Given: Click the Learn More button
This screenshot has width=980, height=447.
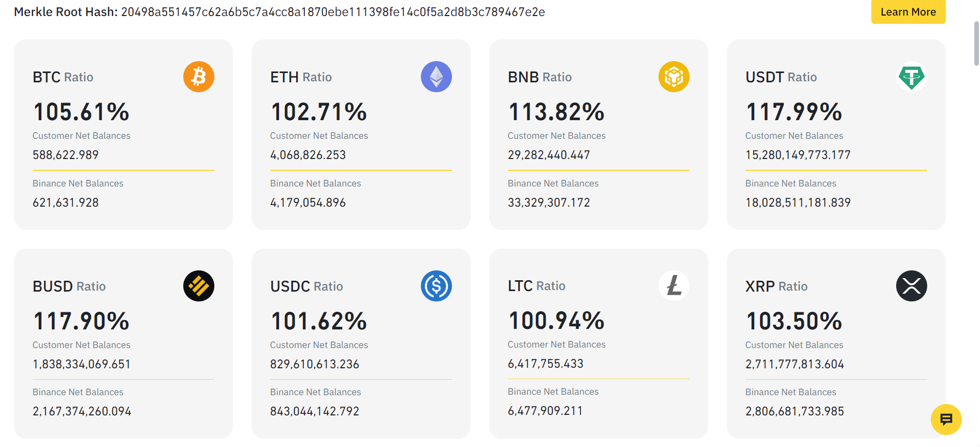Looking at the screenshot, I should pos(908,11).
